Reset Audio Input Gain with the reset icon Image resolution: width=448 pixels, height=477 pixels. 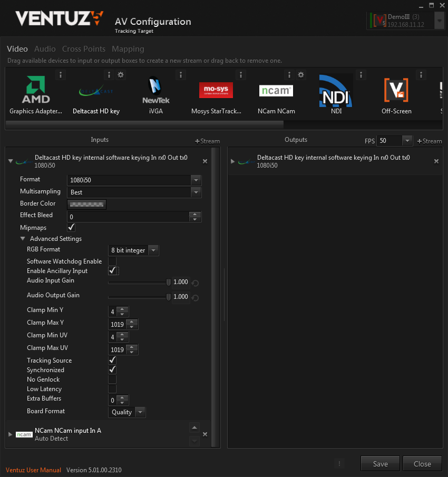click(x=195, y=283)
